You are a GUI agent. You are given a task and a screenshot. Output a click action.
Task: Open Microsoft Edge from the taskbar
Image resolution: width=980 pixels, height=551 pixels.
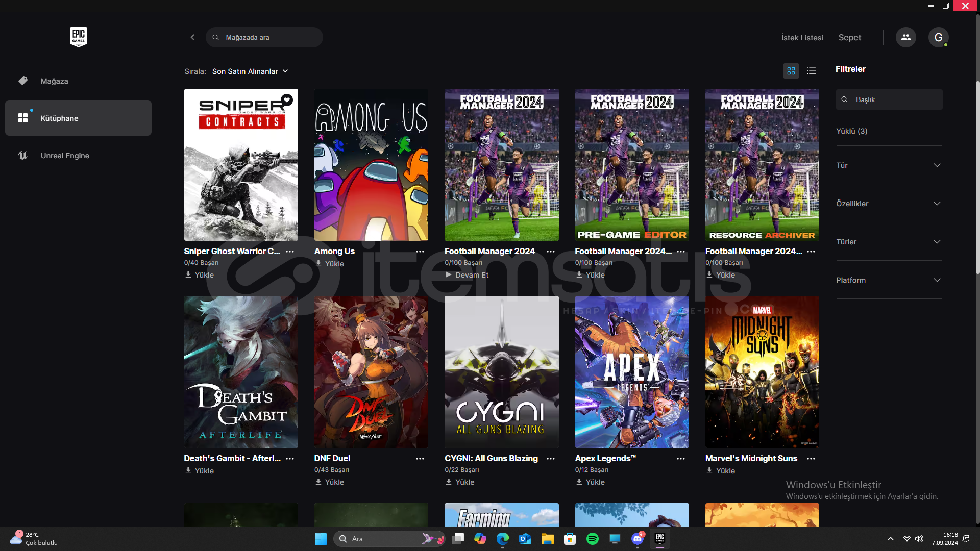pyautogui.click(x=503, y=539)
